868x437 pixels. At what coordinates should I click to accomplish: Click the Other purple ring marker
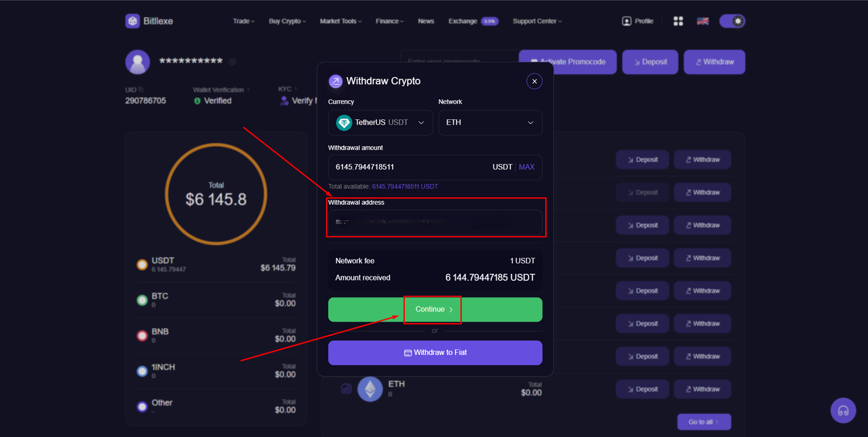142,407
